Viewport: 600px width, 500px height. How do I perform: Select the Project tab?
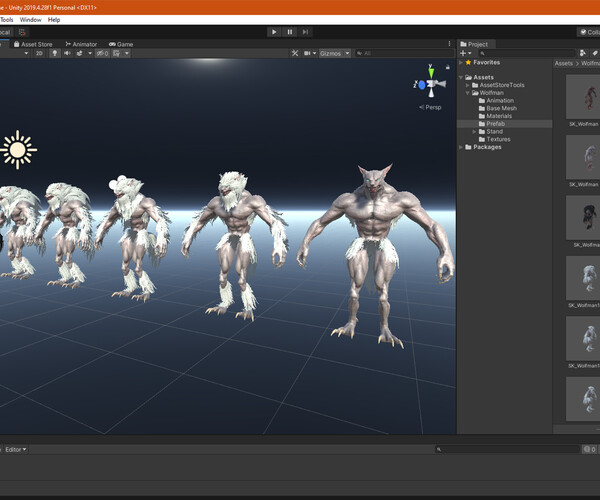tap(474, 44)
